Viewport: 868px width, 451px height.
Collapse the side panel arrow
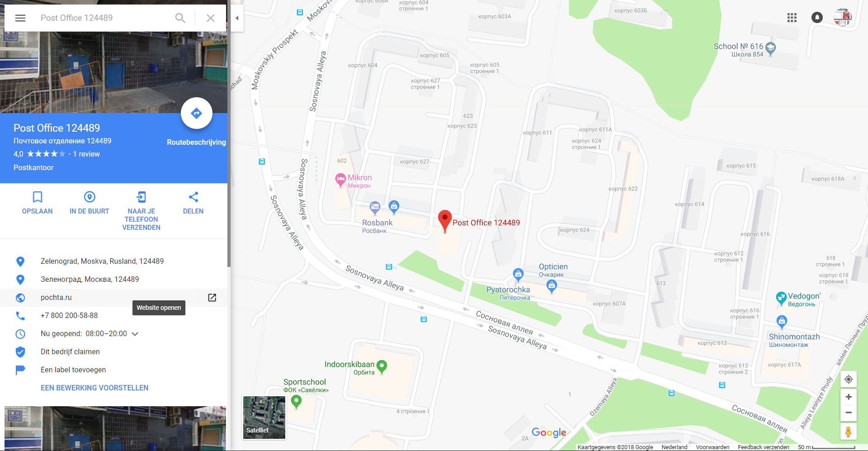(x=237, y=18)
